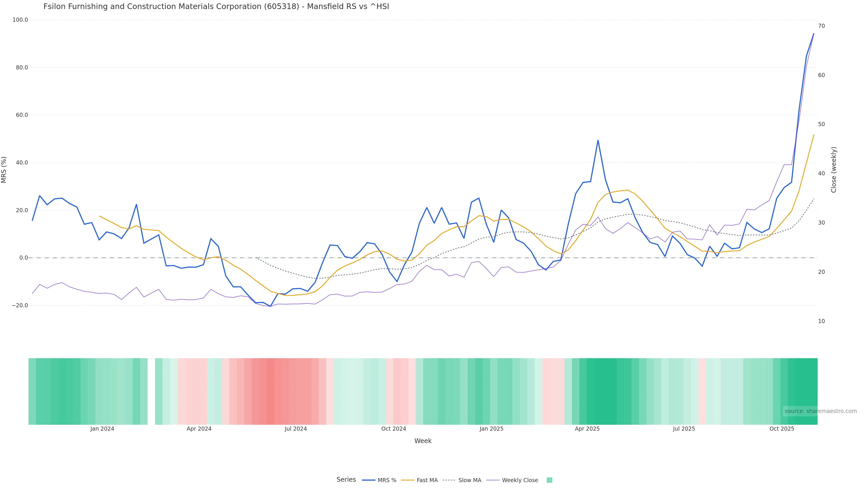This screenshot has height=488, width=868.
Task: Click the 100.0 tick on MRS axis
Action: 20,20
